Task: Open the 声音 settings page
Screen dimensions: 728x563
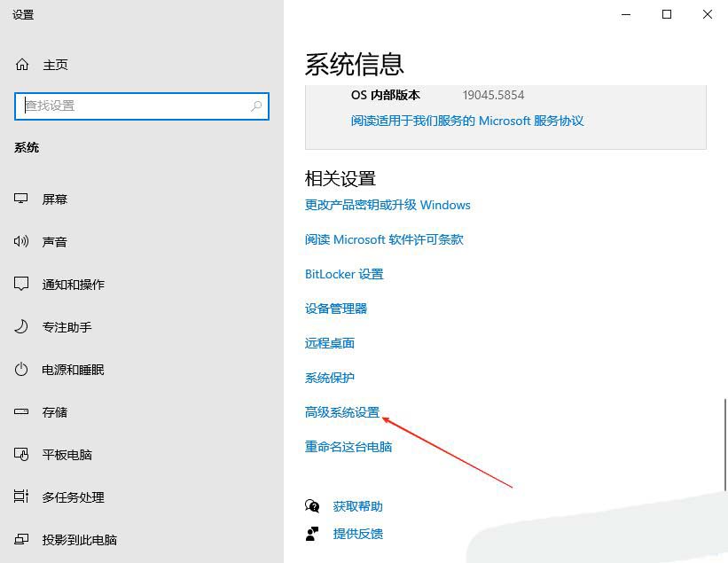Action: (54, 242)
